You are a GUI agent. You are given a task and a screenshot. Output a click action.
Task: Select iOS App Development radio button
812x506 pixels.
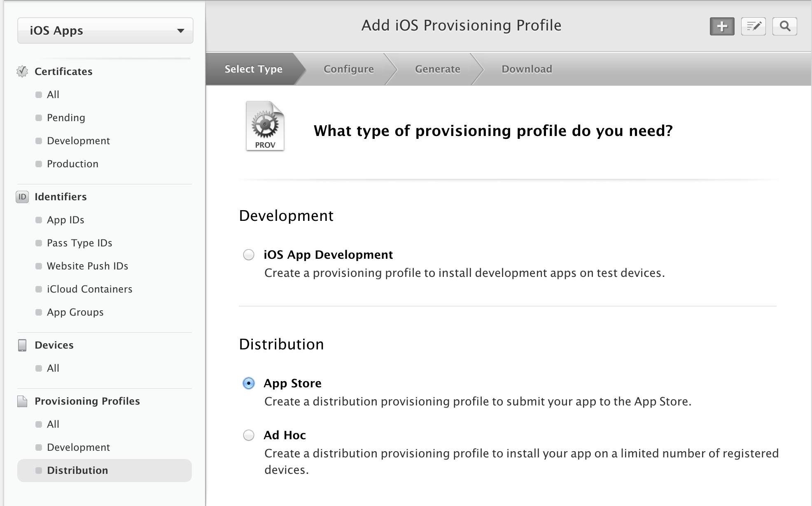[249, 255]
